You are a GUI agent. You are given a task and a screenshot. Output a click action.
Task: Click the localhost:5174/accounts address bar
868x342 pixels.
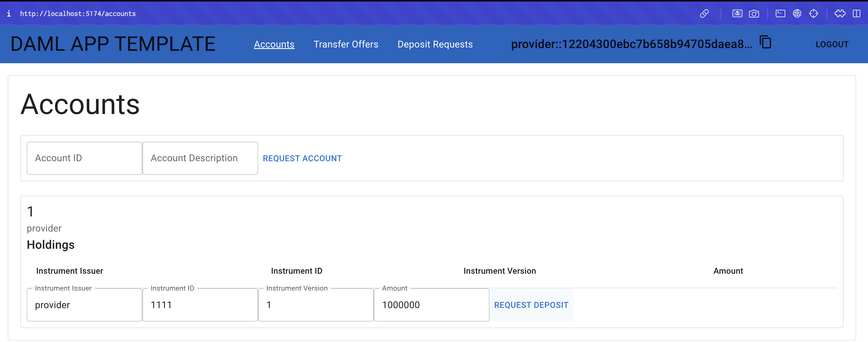click(78, 13)
